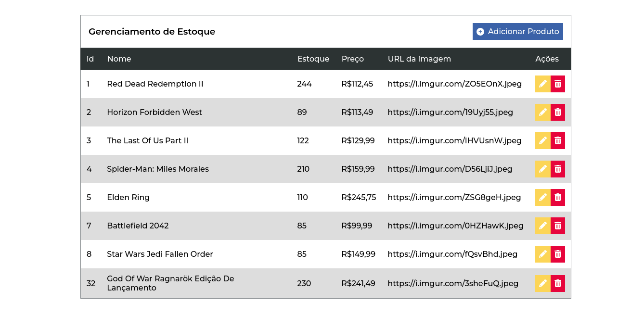Click the price R$112,45
Screen dimensions: 644x315
357,84
